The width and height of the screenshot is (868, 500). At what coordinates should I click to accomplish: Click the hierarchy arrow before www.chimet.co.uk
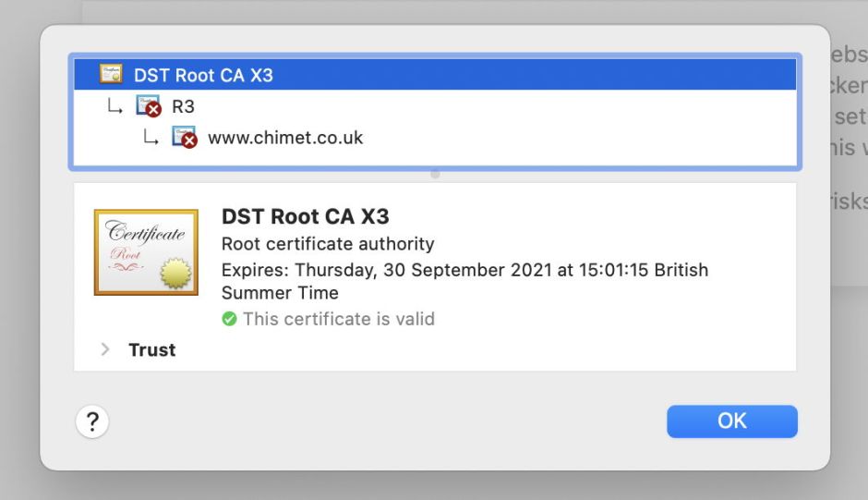tap(151, 138)
